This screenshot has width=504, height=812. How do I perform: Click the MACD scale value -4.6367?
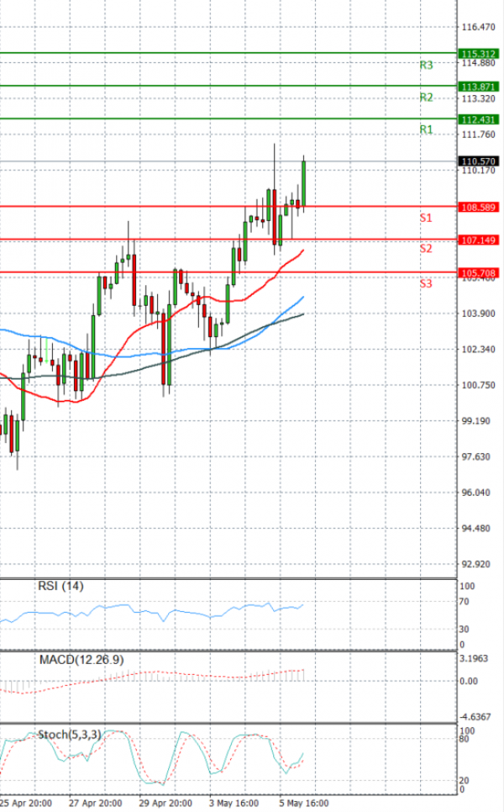point(475,717)
